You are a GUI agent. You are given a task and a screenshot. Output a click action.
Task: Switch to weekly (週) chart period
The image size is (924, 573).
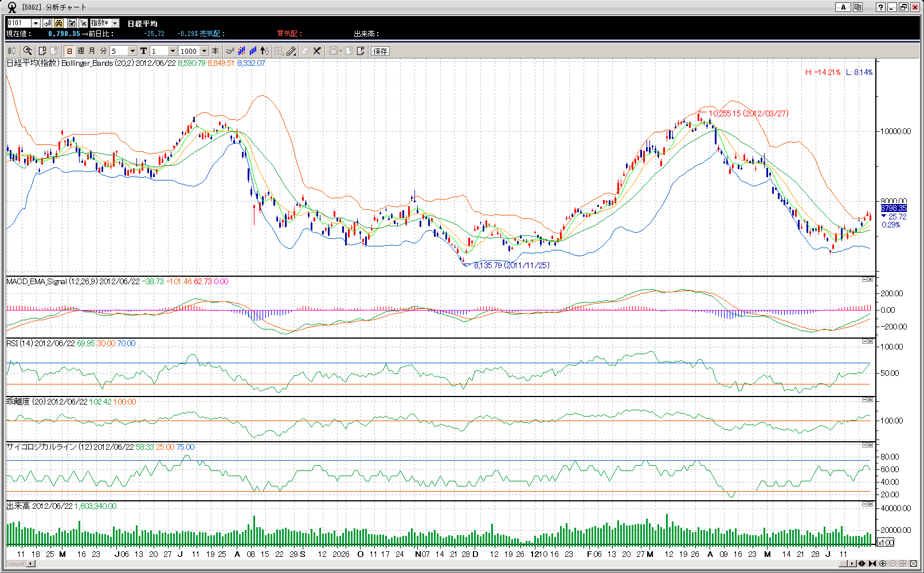pyautogui.click(x=81, y=51)
